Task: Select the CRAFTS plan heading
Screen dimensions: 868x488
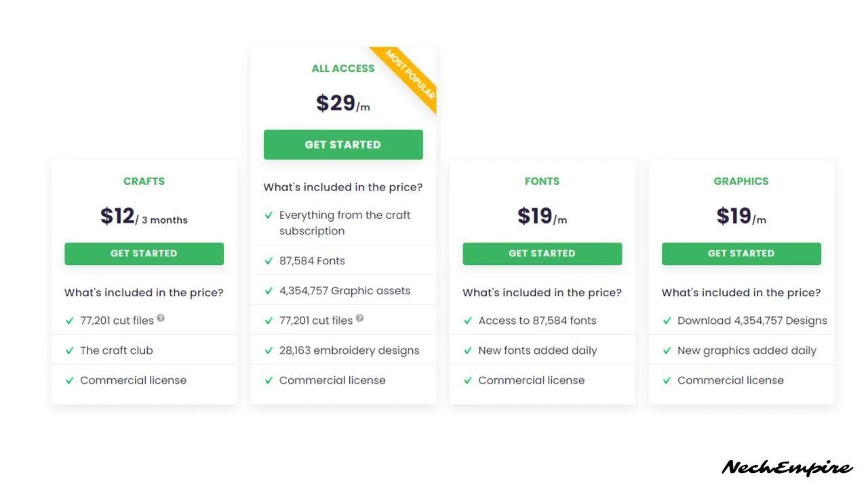Action: click(x=144, y=181)
